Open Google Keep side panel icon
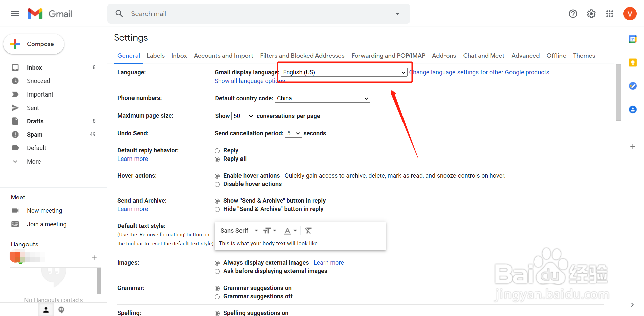 [633, 63]
